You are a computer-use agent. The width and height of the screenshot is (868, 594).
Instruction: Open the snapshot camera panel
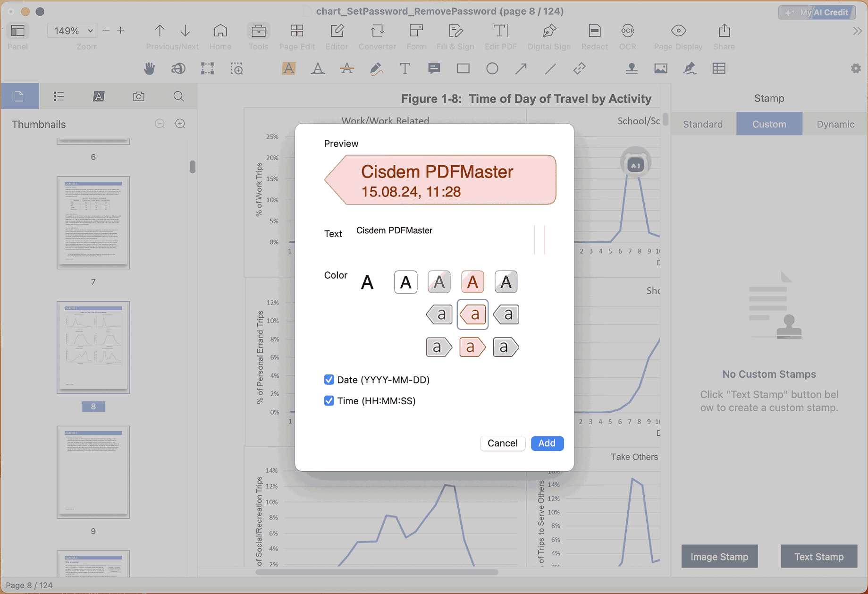point(139,96)
